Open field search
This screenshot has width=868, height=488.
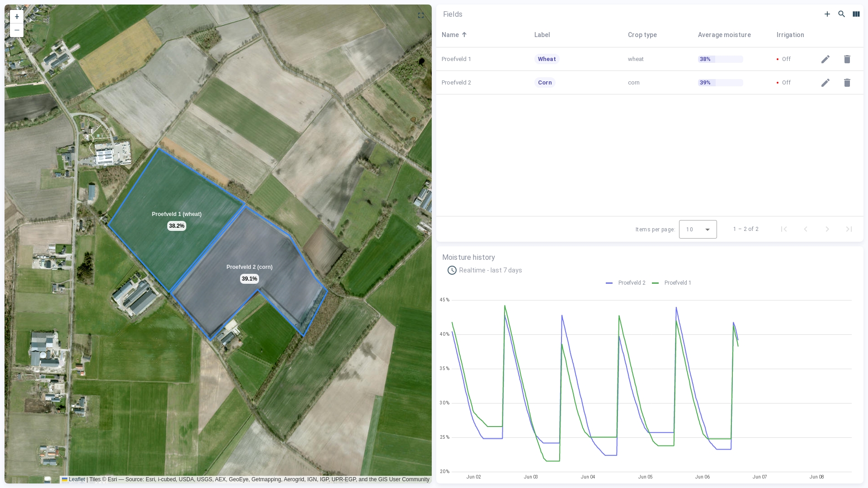click(842, 14)
